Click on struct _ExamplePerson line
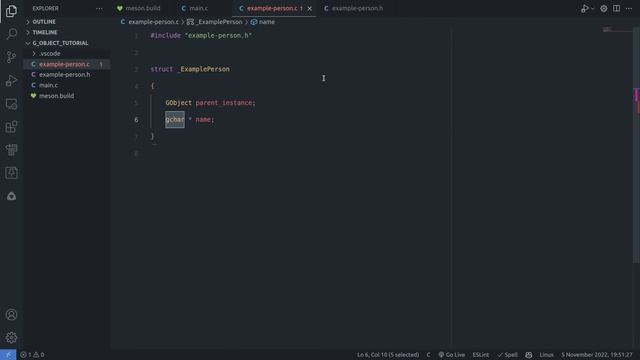 [190, 69]
